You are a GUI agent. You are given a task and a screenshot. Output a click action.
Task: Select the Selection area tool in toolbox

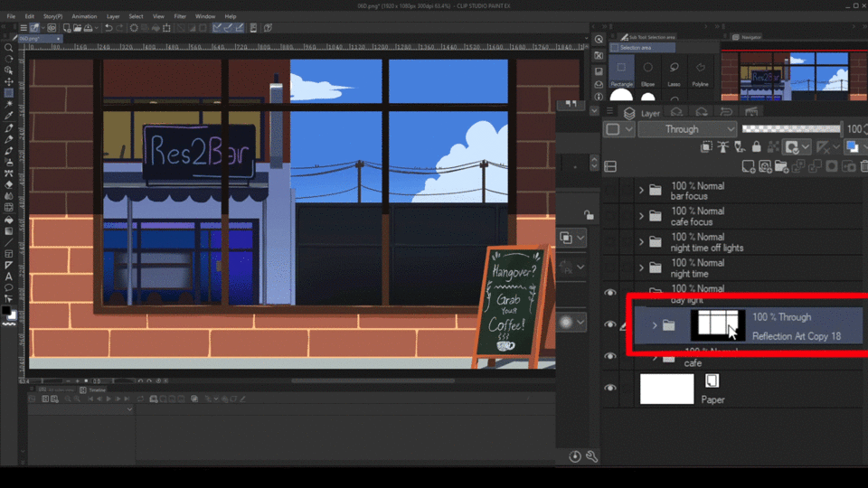click(x=9, y=93)
